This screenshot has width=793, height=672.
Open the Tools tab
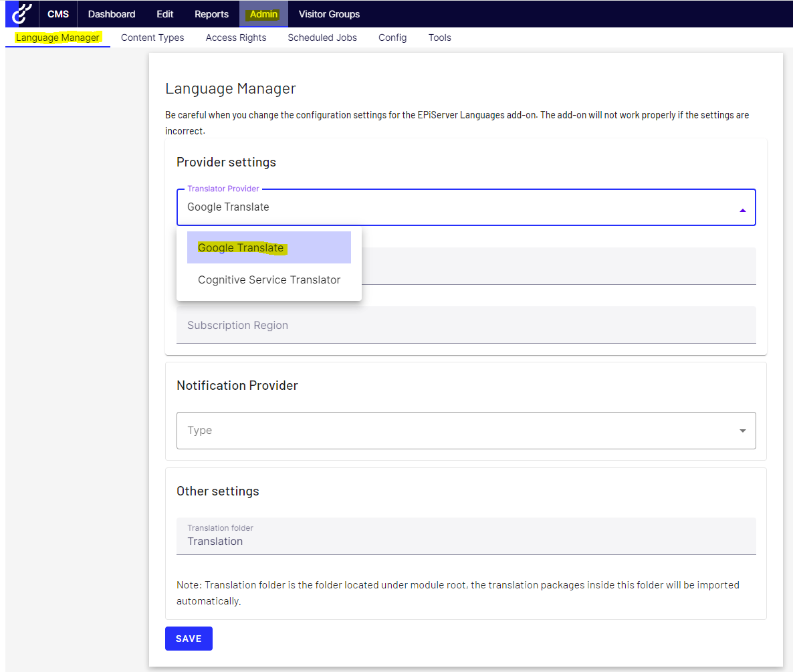(439, 37)
